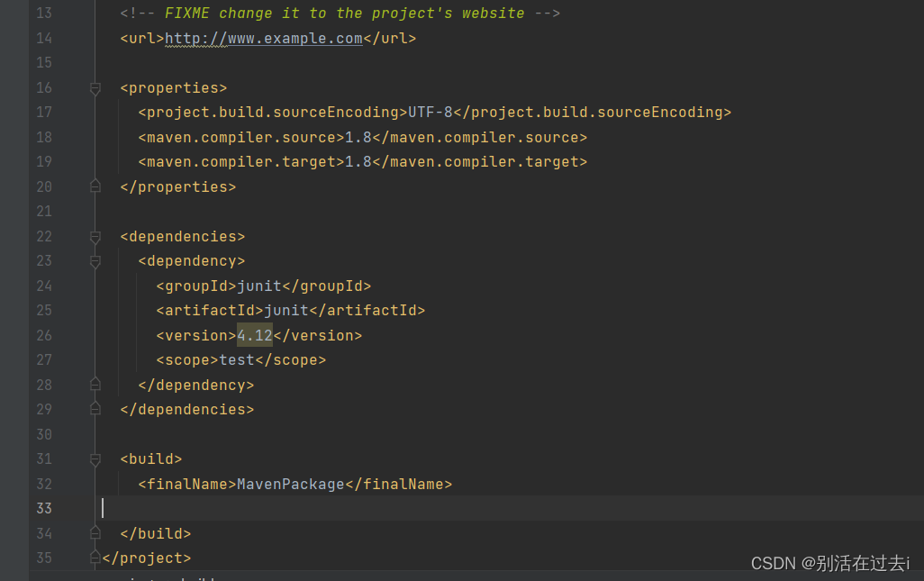Click the test scope value
The height and width of the screenshot is (581, 924).
237,360
